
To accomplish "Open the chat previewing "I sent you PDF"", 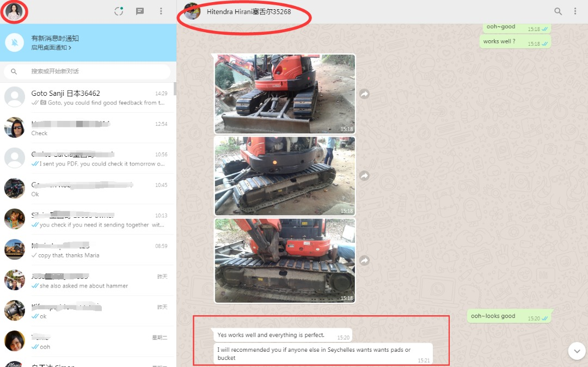I will coord(88,158).
